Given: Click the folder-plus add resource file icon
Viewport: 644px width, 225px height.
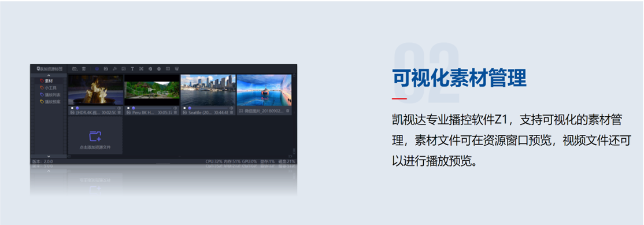Looking at the screenshot, I should pos(95,137).
